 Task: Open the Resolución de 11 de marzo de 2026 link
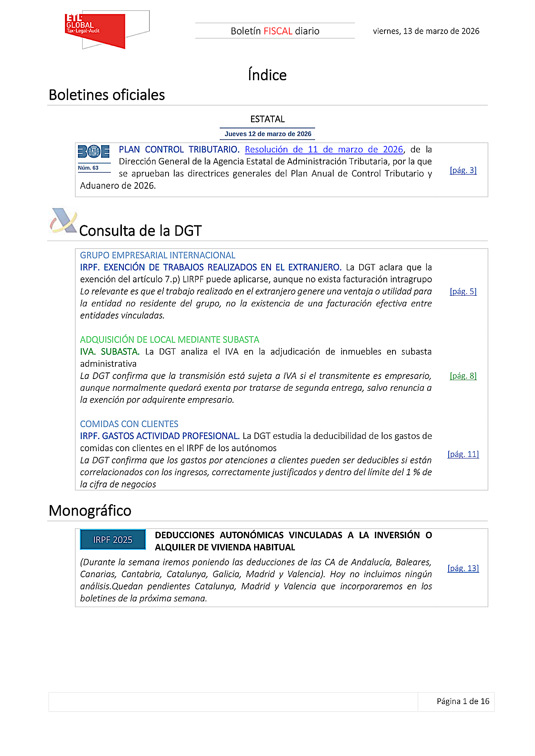coord(324,149)
